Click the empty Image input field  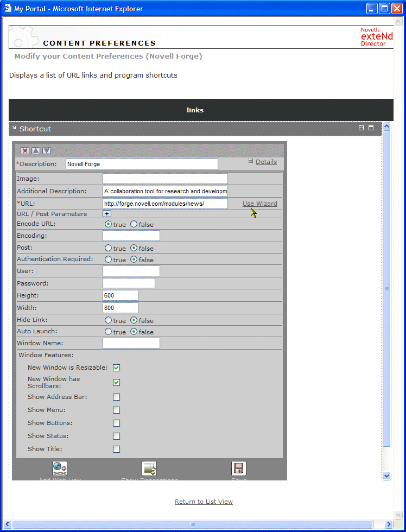(165, 179)
